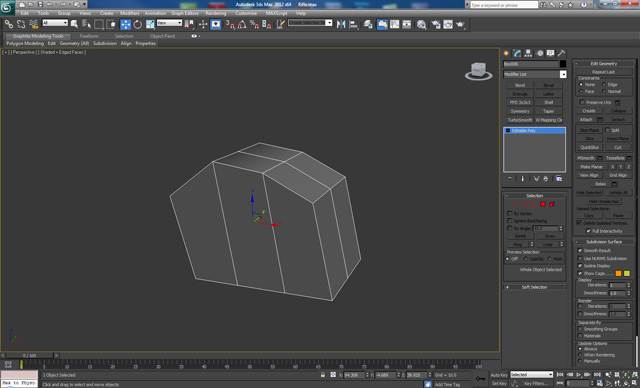Click the Auto Key button

tap(499, 375)
